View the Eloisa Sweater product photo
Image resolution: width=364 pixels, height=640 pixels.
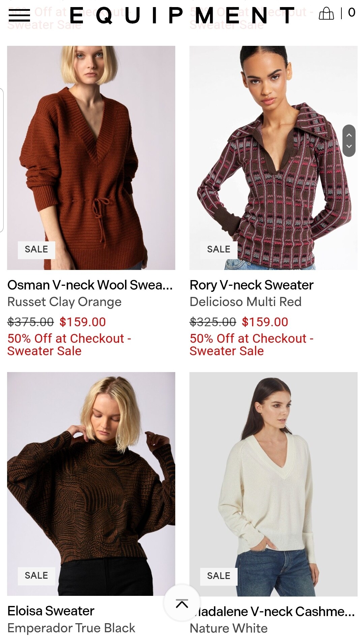click(91, 484)
